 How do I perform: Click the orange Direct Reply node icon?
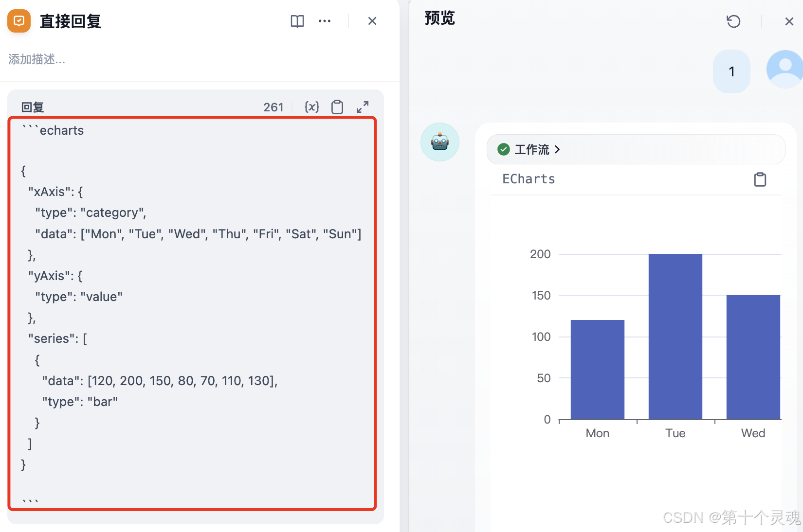(19, 21)
